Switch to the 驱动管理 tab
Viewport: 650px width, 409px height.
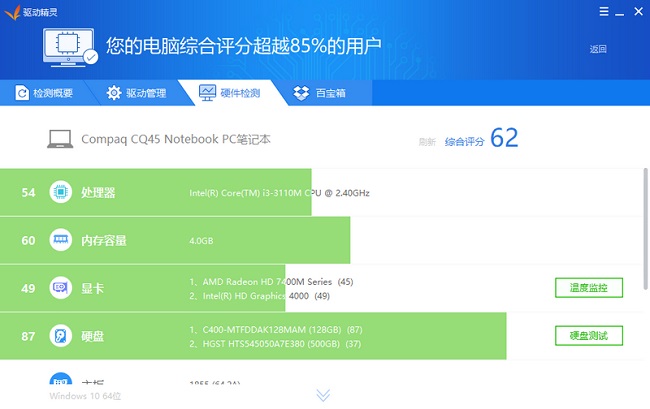tap(137, 93)
